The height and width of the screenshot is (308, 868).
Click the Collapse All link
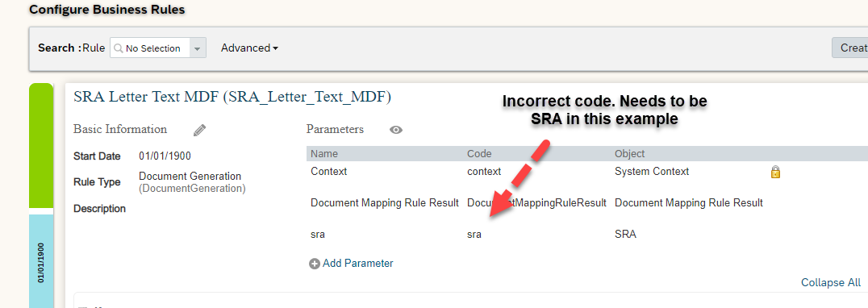click(830, 282)
